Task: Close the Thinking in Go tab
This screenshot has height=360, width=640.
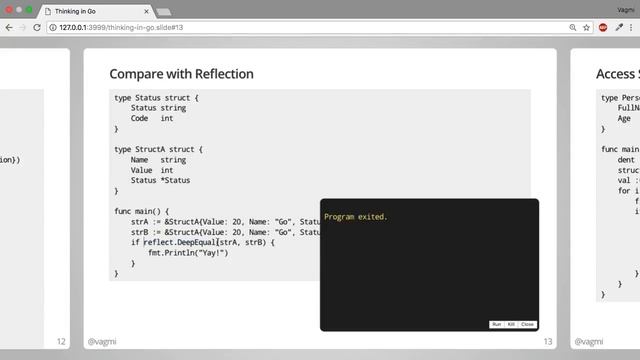Action: (147, 11)
